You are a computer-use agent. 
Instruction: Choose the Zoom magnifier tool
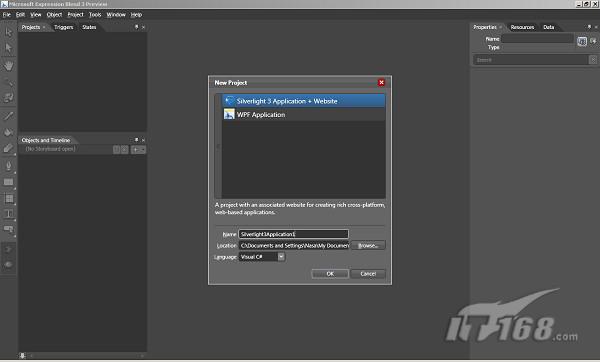(x=8, y=82)
